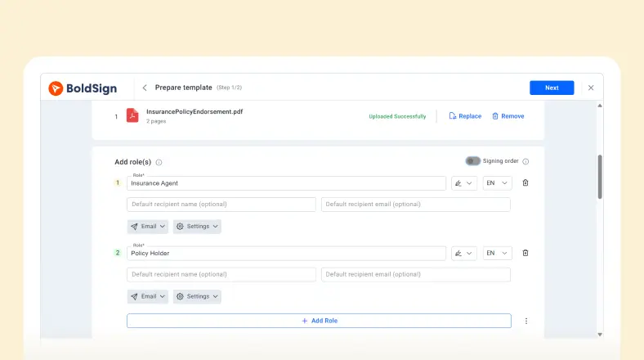
Task: Open Settings dropdown for Policy Holder
Action: pyautogui.click(x=197, y=296)
